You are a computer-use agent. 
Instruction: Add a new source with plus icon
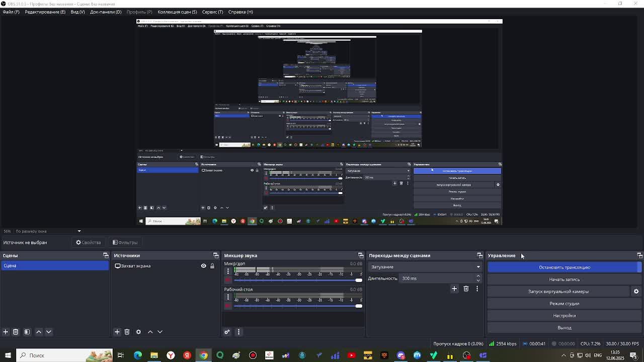117,332
